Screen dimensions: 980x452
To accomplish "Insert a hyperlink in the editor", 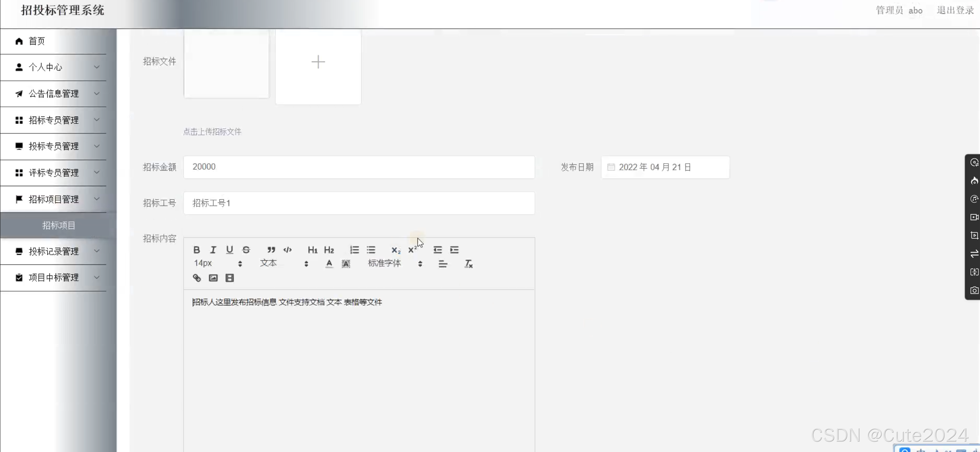I will (197, 278).
